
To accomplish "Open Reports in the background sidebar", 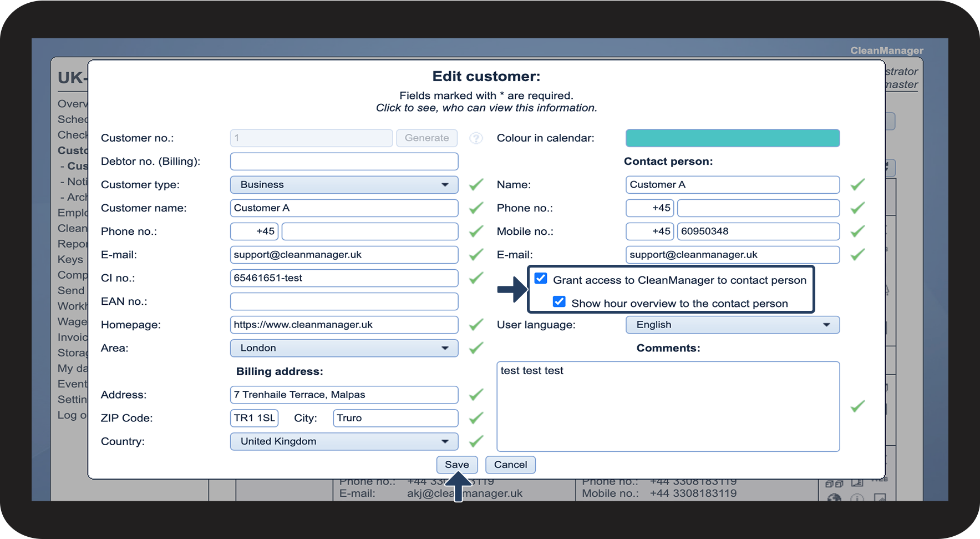I will (x=73, y=244).
